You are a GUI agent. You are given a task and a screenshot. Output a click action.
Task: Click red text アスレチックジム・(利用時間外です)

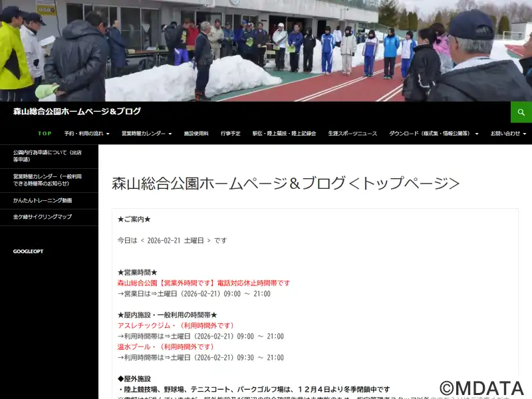tap(176, 326)
